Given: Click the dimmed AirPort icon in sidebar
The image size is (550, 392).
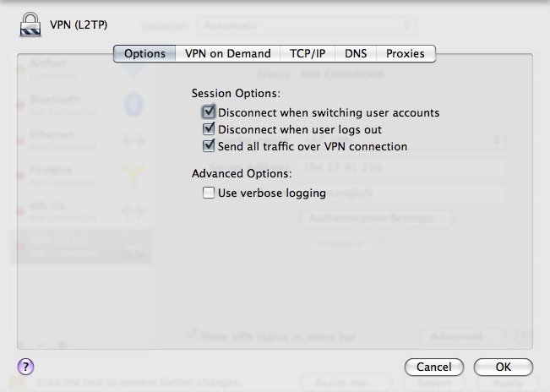Looking at the screenshot, I should click(x=133, y=69).
